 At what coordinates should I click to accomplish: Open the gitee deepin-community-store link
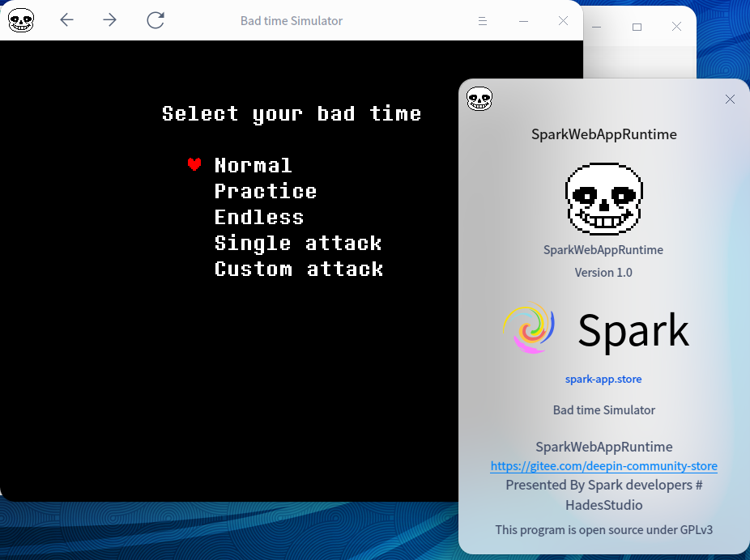[x=603, y=466]
